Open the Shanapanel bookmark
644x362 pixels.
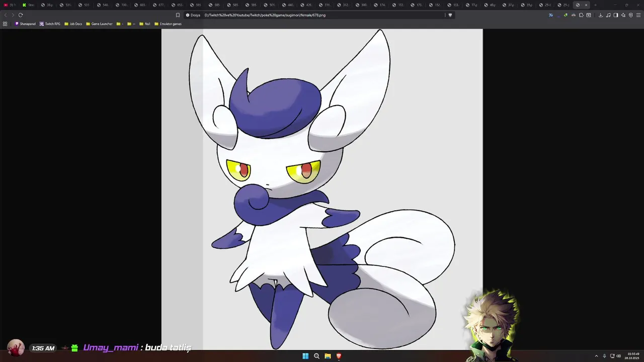[x=26, y=24]
